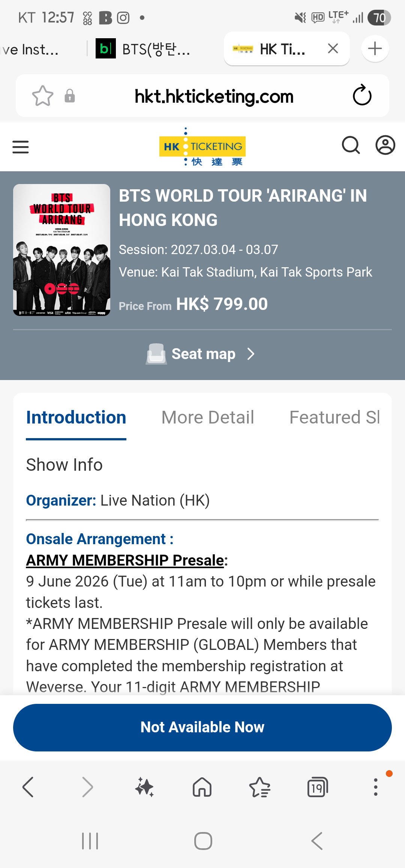Close the HK Ticketing browser tab
Image resolution: width=405 pixels, height=868 pixels.
tap(333, 49)
